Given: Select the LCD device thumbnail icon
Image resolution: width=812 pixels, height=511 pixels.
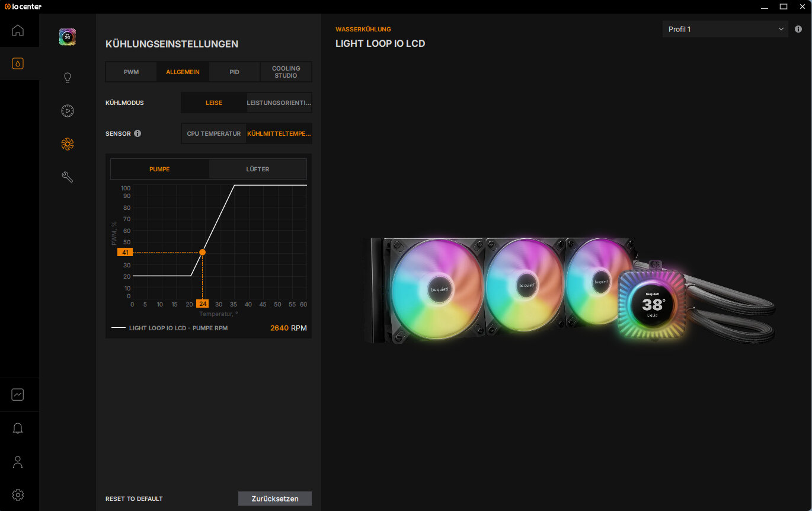Looking at the screenshot, I should 68,37.
